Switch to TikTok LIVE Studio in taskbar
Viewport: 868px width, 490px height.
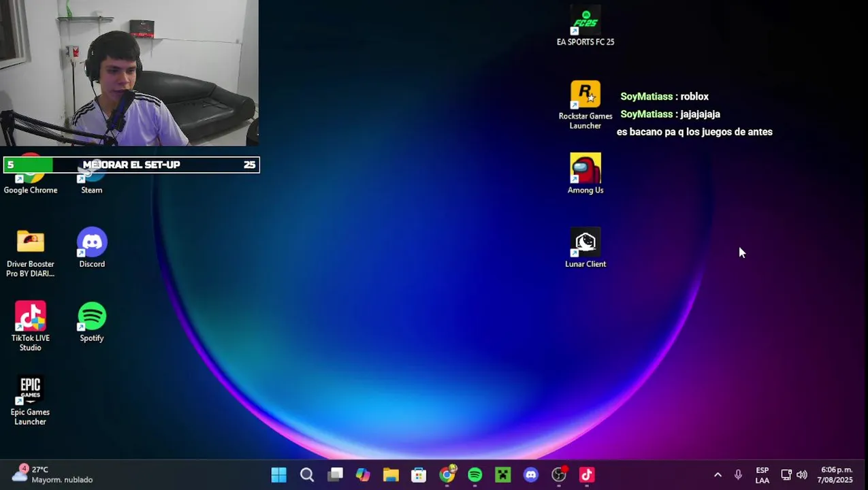[x=587, y=475]
